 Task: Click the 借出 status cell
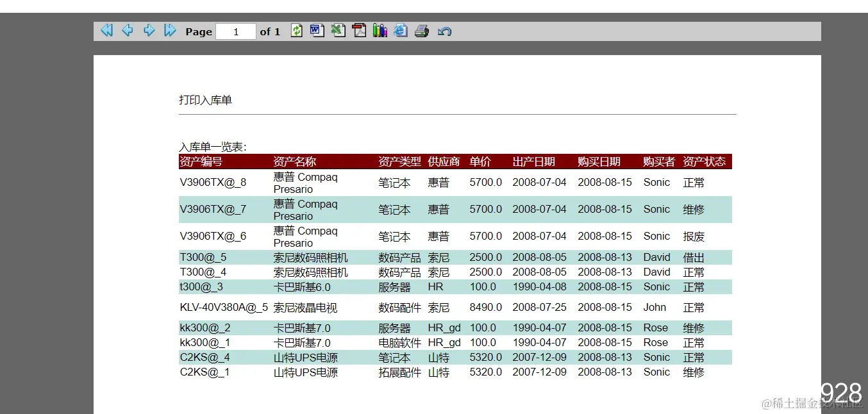pyautogui.click(x=694, y=258)
